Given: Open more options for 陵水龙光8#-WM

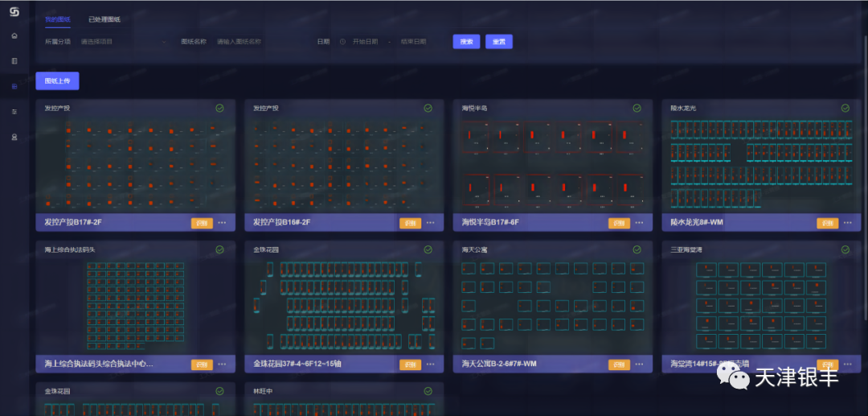Looking at the screenshot, I should (848, 223).
